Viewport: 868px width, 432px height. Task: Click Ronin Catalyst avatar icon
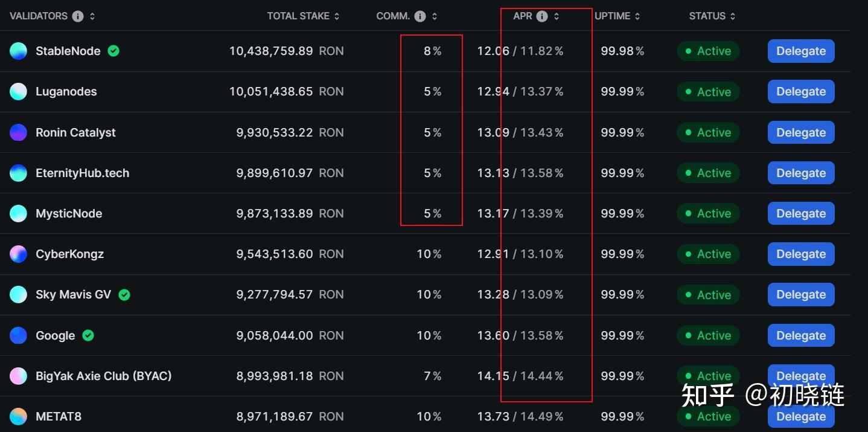coord(19,132)
